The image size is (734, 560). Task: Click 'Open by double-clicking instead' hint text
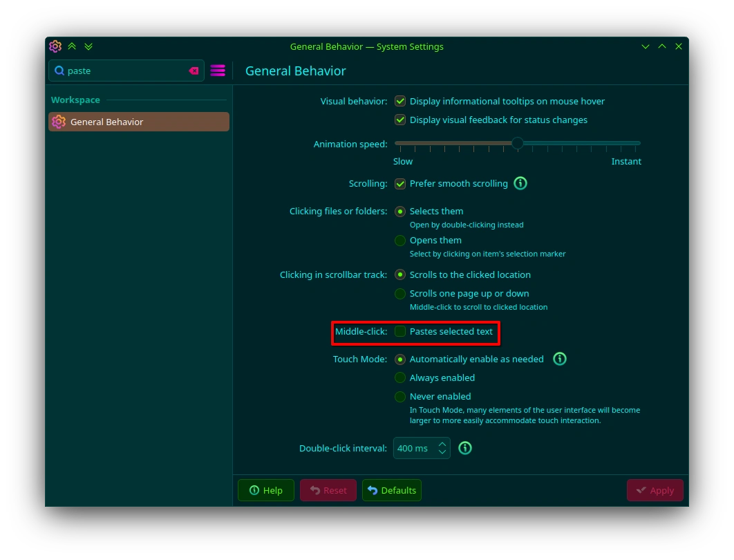click(467, 225)
